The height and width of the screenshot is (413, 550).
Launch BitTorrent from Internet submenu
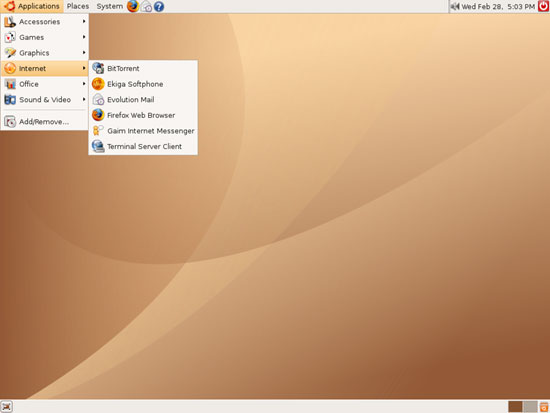click(x=143, y=68)
